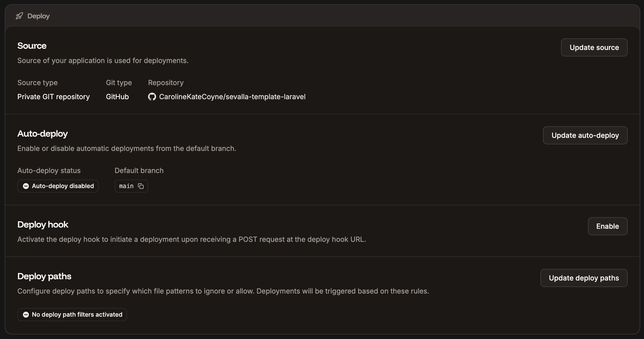
Task: Click the Update auto-deploy button
Action: pos(585,135)
